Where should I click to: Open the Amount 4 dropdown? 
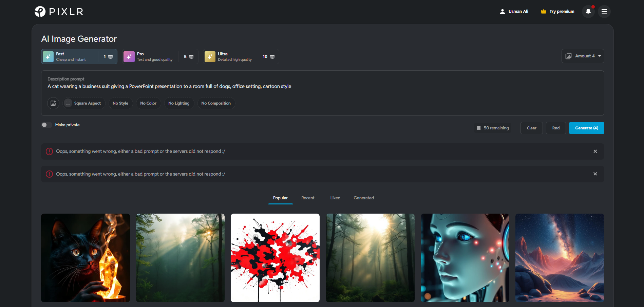[x=583, y=56]
